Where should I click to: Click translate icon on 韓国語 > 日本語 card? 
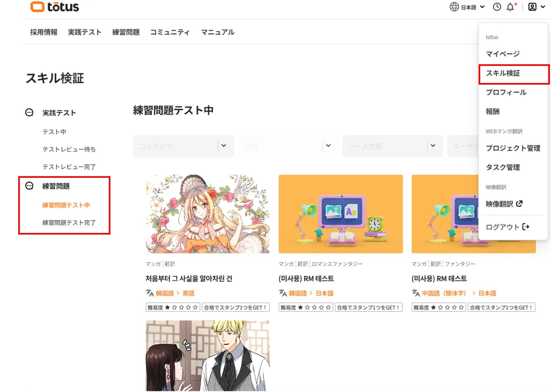283,293
